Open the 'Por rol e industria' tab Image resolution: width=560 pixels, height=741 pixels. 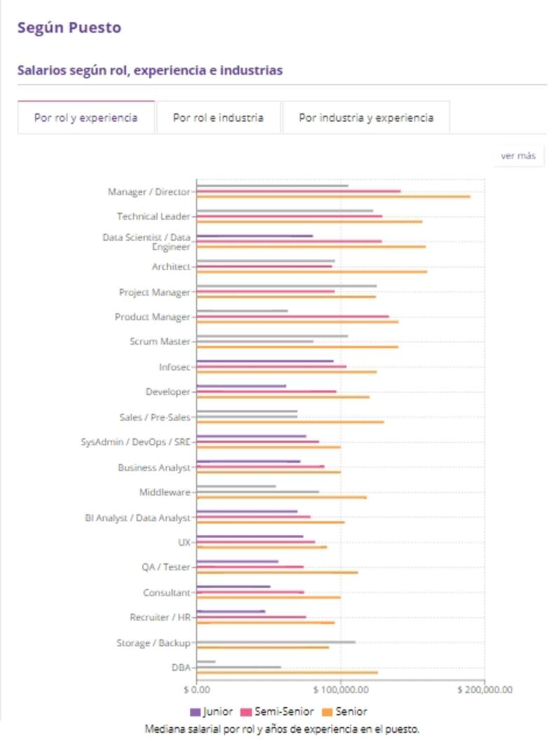pyautogui.click(x=218, y=118)
